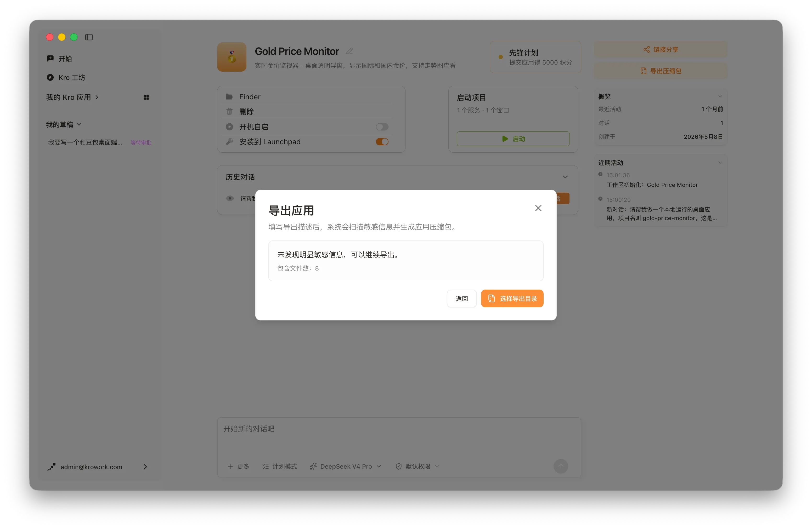Collapse the 近期活动 panel
The image size is (812, 529).
[x=720, y=163]
